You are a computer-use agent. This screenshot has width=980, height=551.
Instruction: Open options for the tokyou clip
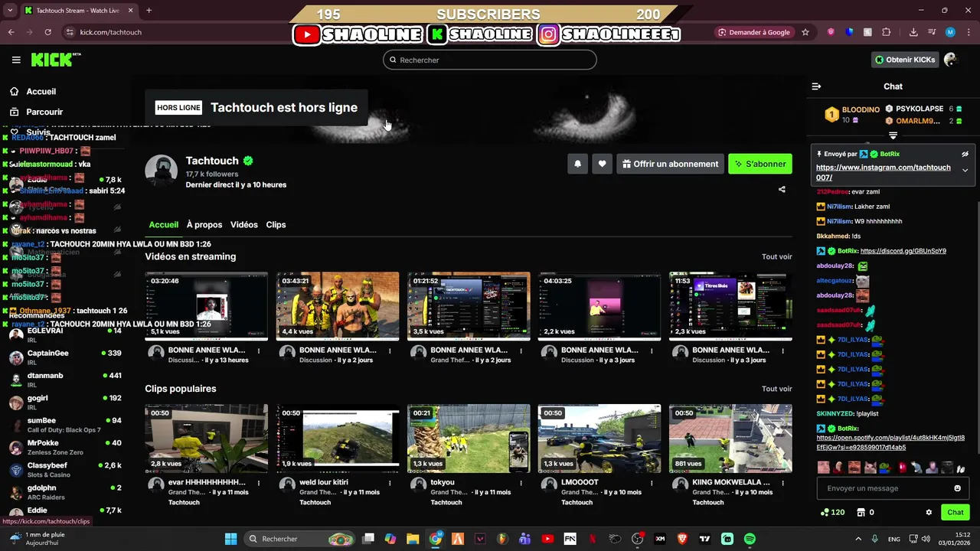click(x=521, y=483)
